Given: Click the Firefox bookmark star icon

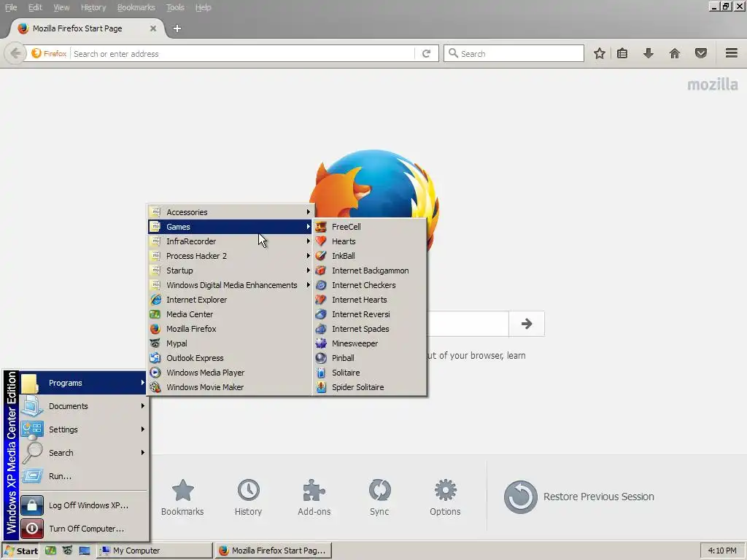Looking at the screenshot, I should coord(600,53).
